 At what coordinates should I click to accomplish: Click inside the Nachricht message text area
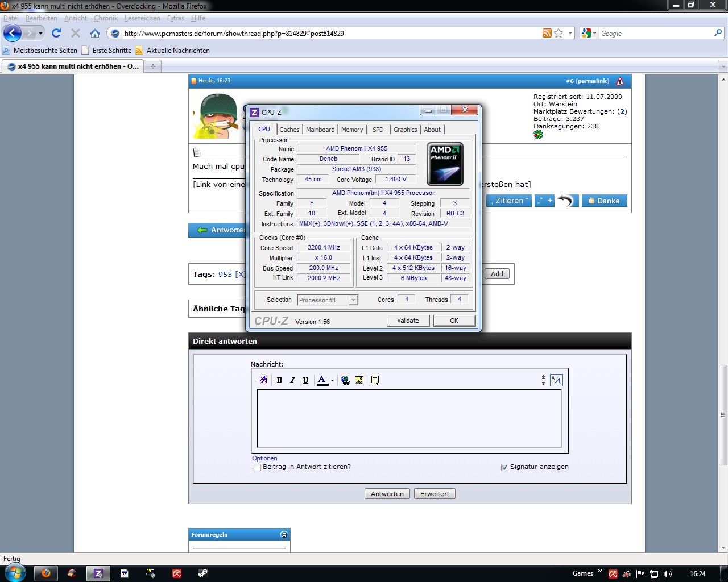pyautogui.click(x=409, y=418)
